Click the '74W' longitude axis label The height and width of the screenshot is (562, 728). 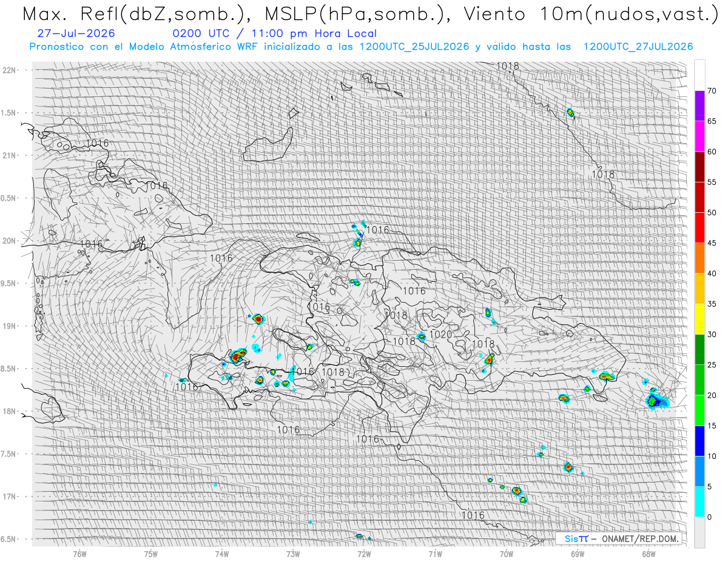[222, 554]
